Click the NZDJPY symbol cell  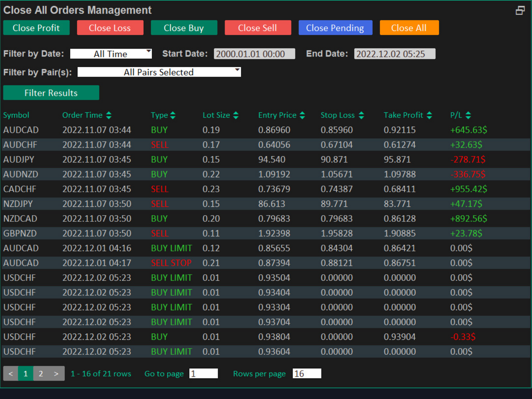coord(18,204)
